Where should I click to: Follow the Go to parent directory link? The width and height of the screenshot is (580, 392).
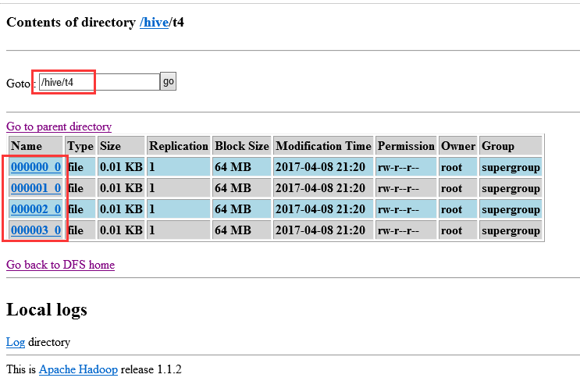point(59,127)
